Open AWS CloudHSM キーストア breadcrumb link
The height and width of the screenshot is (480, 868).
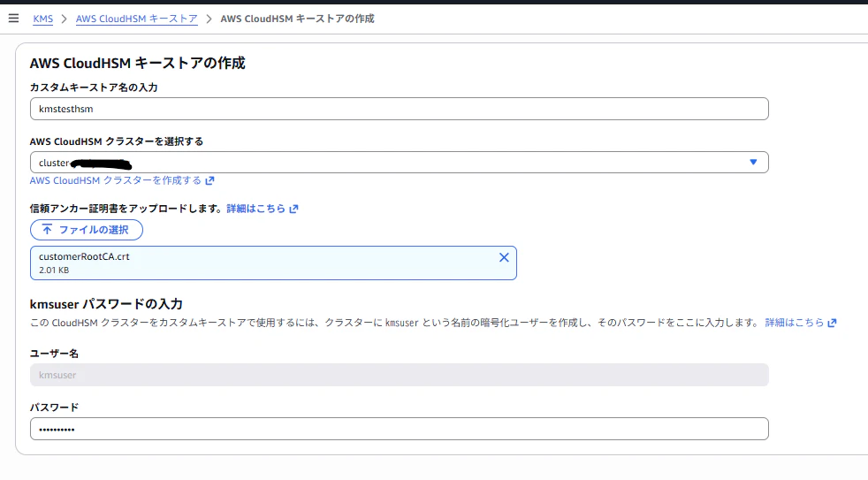click(137, 19)
